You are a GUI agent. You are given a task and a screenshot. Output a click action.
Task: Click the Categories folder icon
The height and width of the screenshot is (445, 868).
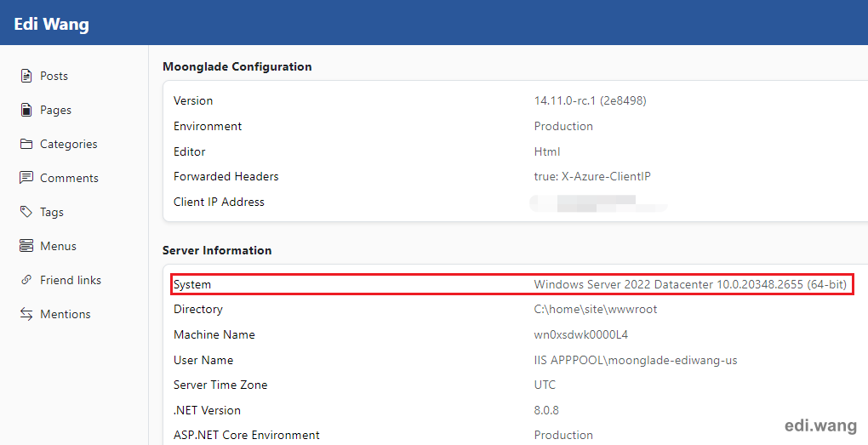pos(26,144)
